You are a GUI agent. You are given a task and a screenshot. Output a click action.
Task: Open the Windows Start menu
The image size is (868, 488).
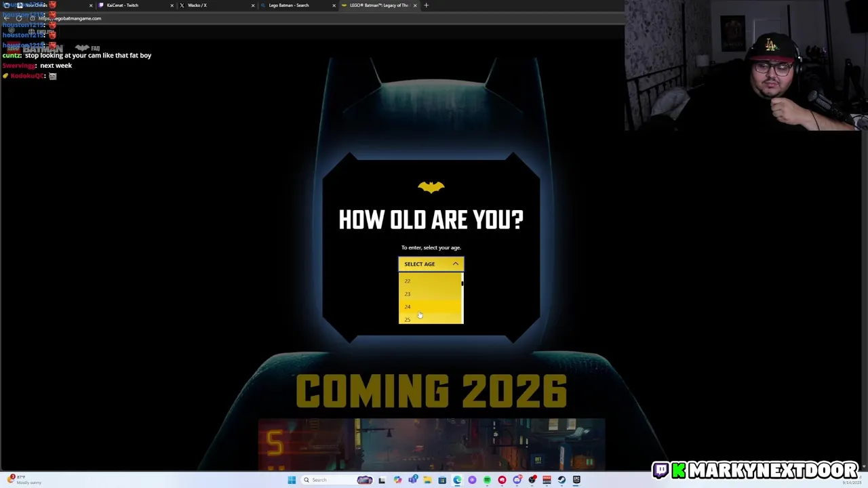click(x=292, y=480)
